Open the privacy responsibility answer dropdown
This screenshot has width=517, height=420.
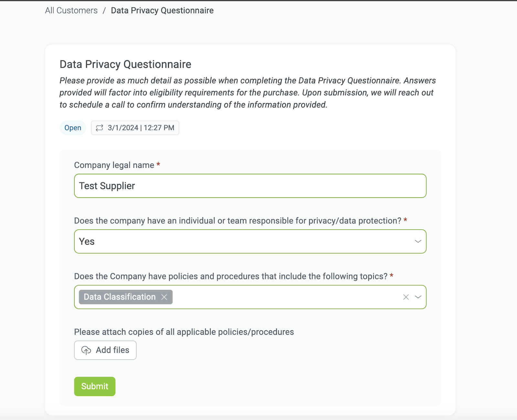pos(250,241)
